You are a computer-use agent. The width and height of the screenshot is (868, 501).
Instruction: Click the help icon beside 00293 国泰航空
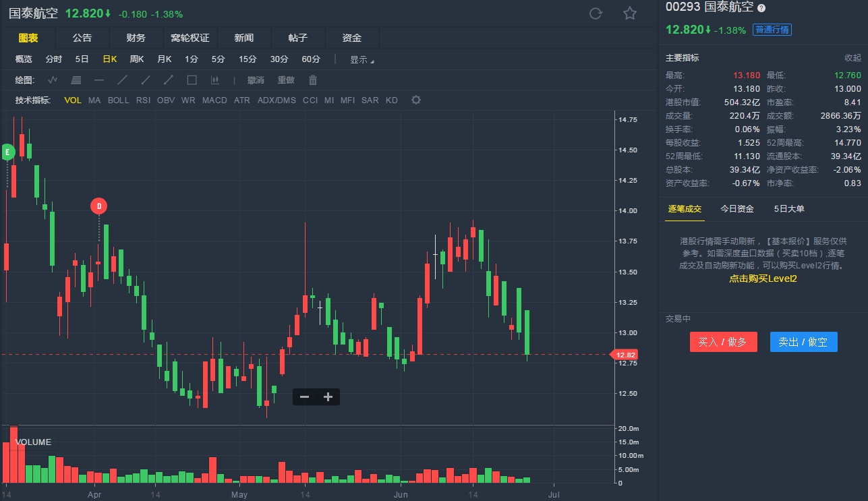click(761, 8)
